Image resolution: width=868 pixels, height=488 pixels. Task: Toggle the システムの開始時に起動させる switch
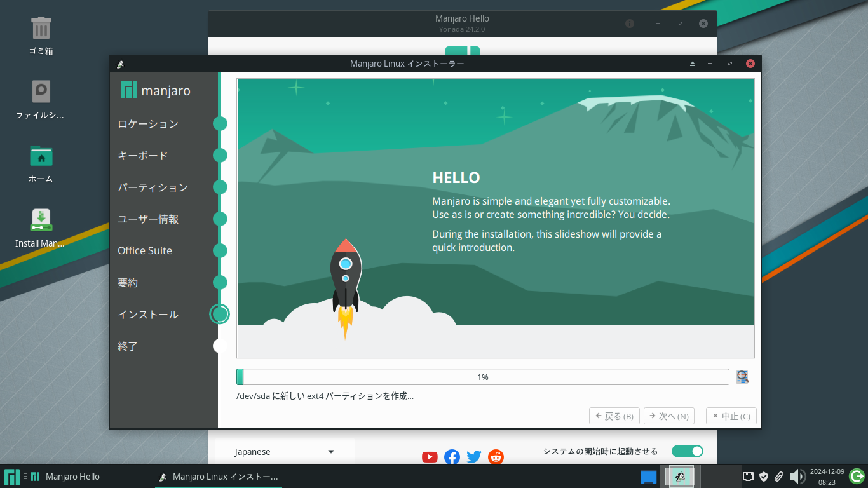point(688,451)
